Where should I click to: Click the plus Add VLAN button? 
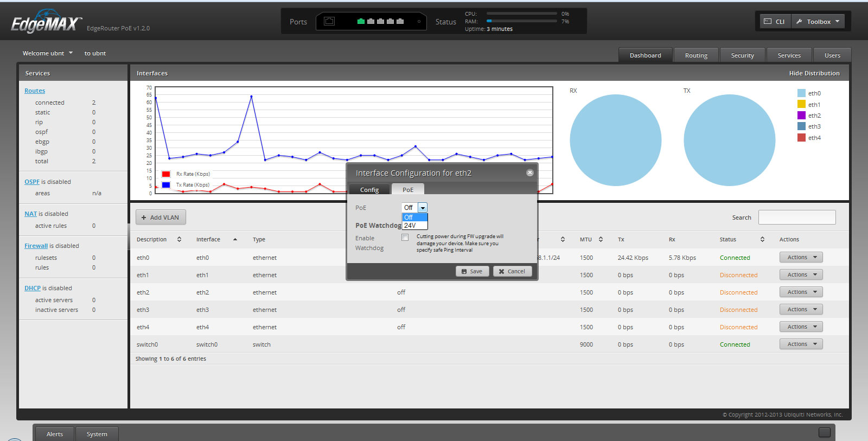[x=161, y=218]
